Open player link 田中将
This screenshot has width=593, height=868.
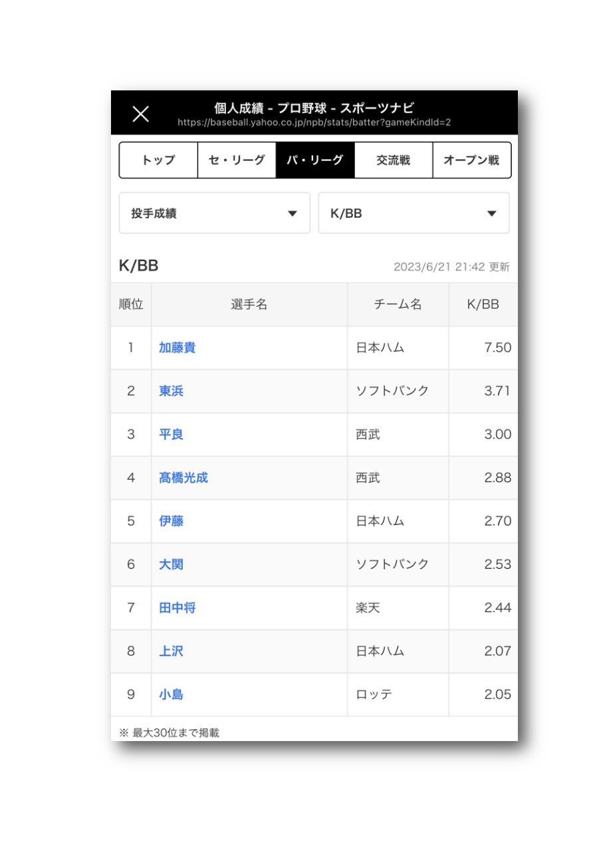pos(177,607)
